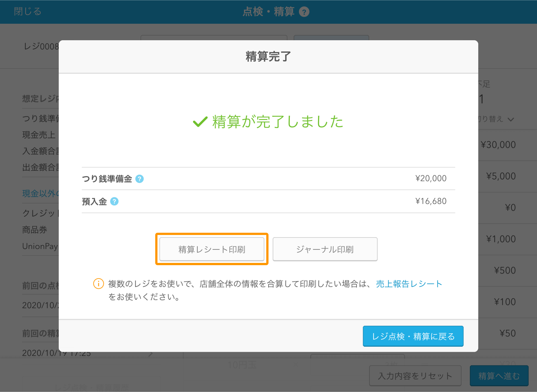Print the 精算レシート receipt
Image resolution: width=537 pixels, height=392 pixels.
click(212, 249)
